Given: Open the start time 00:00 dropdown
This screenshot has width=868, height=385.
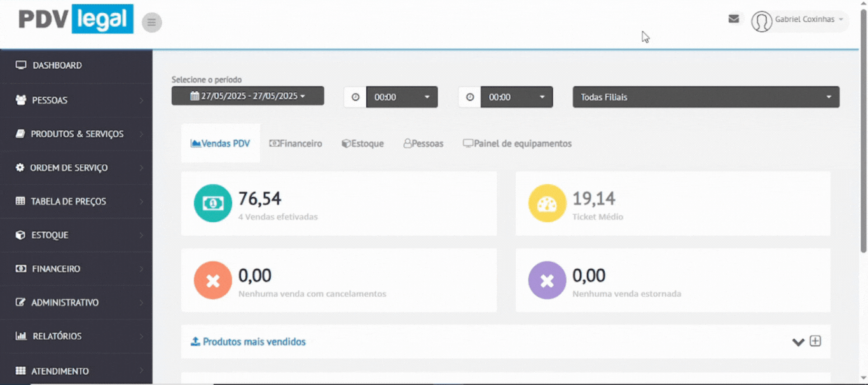Looking at the screenshot, I should (x=402, y=97).
